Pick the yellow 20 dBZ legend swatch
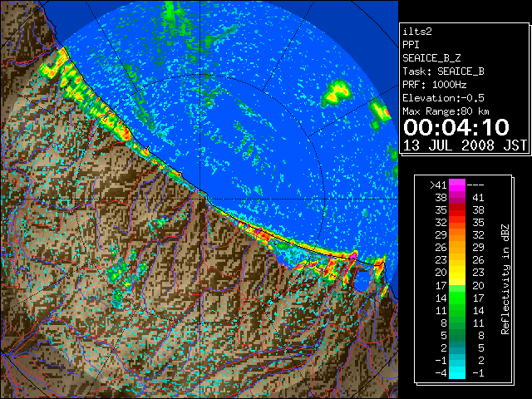Viewport: 532px width, 399px height. [456, 273]
